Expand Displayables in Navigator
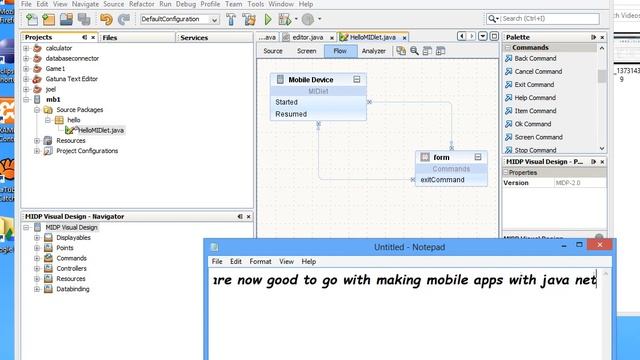 point(37,238)
